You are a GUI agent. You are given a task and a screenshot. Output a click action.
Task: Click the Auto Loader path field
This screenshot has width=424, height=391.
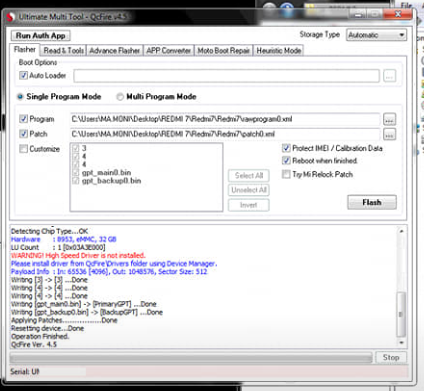click(226, 76)
